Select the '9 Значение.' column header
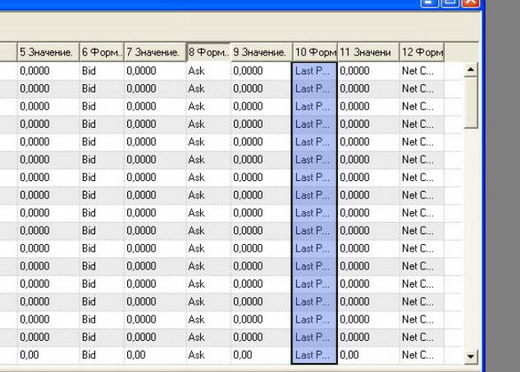 [x=262, y=52]
